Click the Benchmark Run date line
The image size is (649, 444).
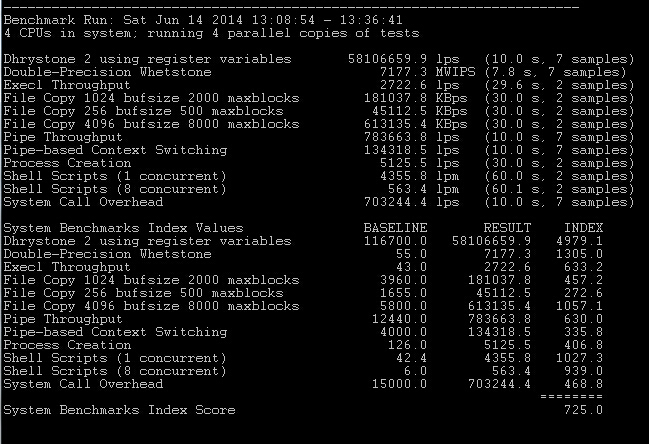tap(203, 20)
